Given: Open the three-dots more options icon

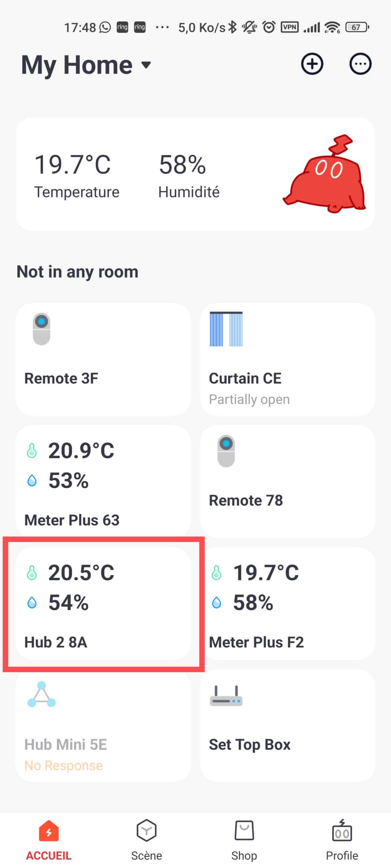Looking at the screenshot, I should (x=360, y=64).
